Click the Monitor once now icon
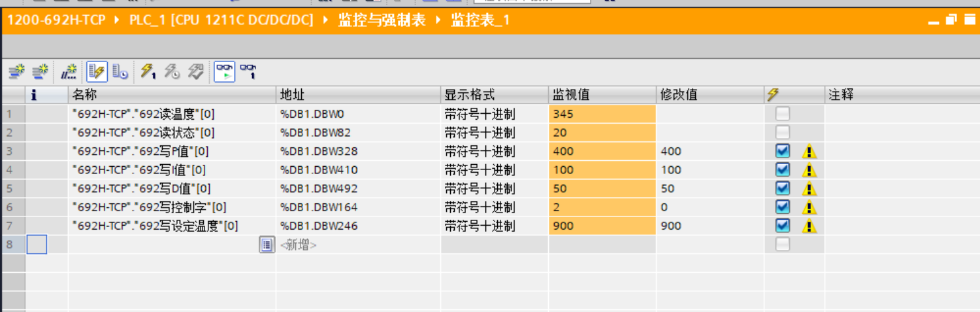 [x=248, y=71]
